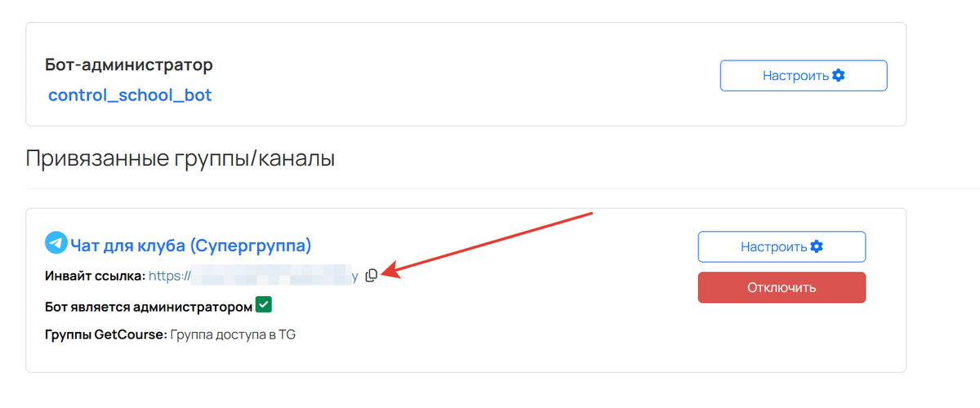Click the Telegram icon beside Чат для клуба
The image size is (980, 408).
click(x=56, y=243)
